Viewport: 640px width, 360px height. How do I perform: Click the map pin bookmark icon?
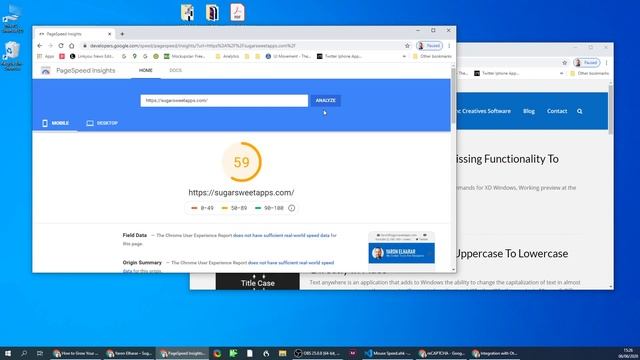coord(135,56)
